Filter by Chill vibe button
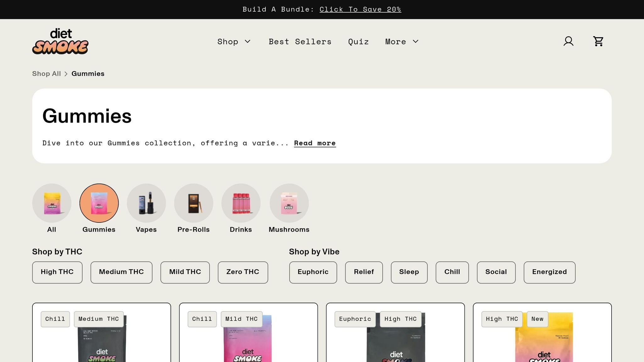 (x=452, y=272)
